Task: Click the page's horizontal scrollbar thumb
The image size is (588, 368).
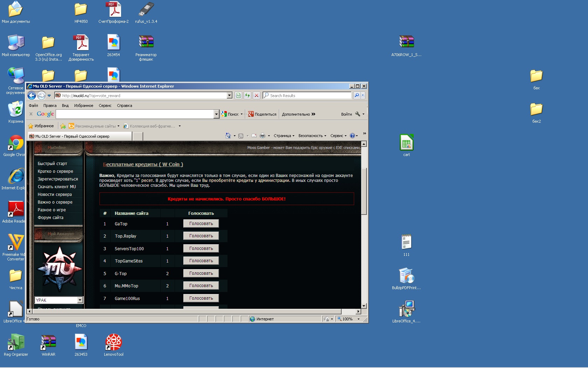Action: tap(187, 311)
